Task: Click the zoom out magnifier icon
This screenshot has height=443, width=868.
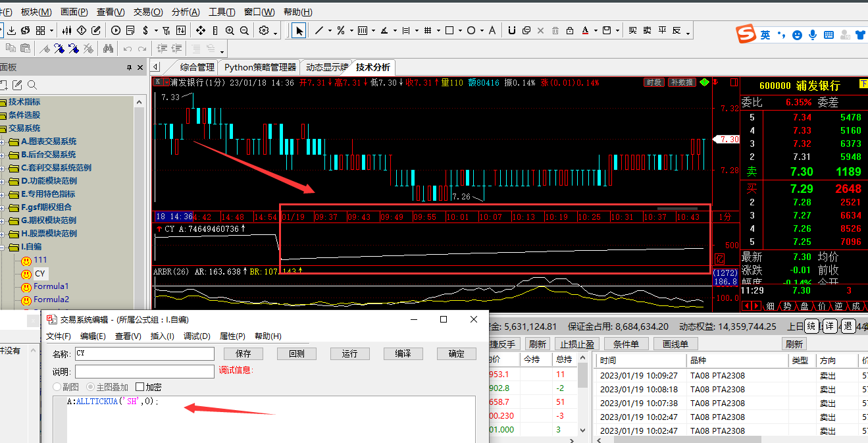Action: [244, 30]
